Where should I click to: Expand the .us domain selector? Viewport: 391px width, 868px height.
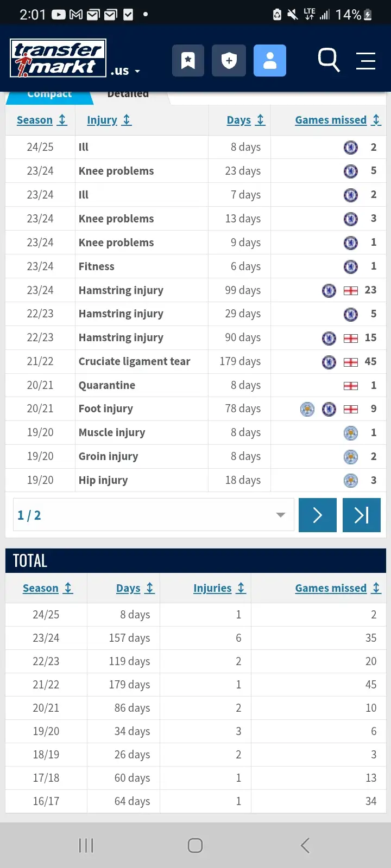[126, 71]
